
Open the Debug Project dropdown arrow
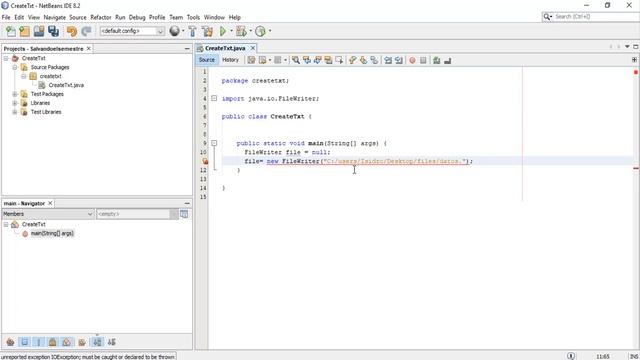[251, 31]
